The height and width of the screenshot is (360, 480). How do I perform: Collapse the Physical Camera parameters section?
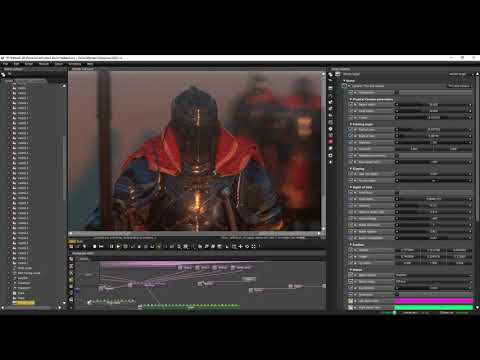(351, 99)
